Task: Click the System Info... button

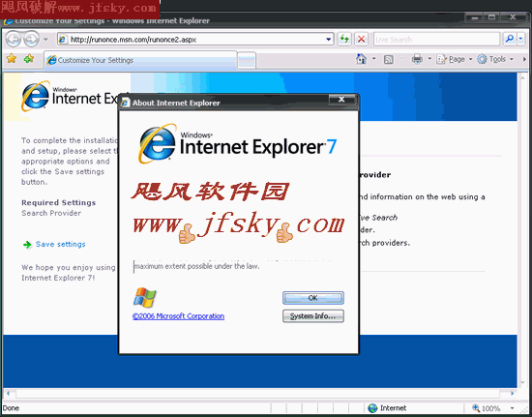Action: [312, 316]
